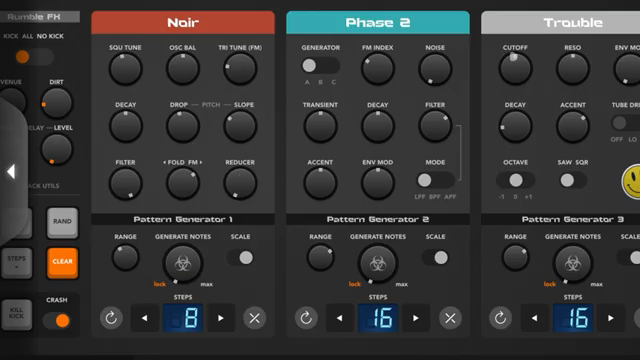Click the X icon in Pattern Generator 2
This screenshot has height=360, width=640.
coord(450,318)
